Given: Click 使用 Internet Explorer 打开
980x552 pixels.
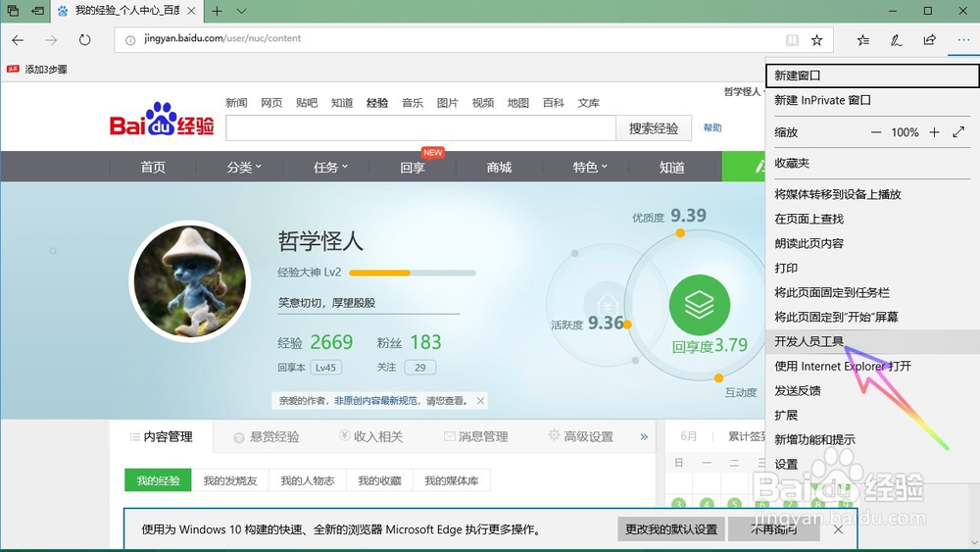Looking at the screenshot, I should coord(872,367).
